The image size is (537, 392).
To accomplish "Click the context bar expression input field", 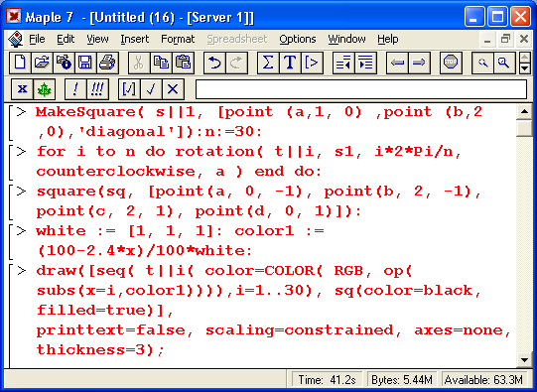I will pos(361,89).
